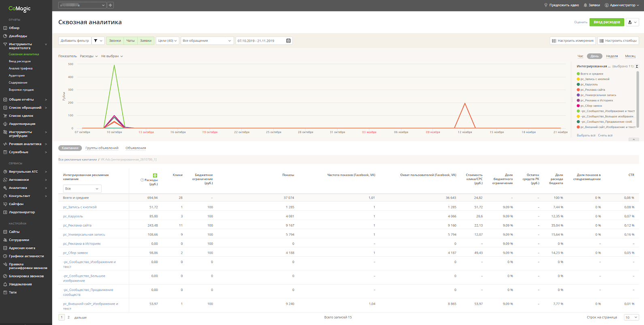644x325 pixels.
Task: Switch chart to Месяц granularity
Action: [630, 56]
